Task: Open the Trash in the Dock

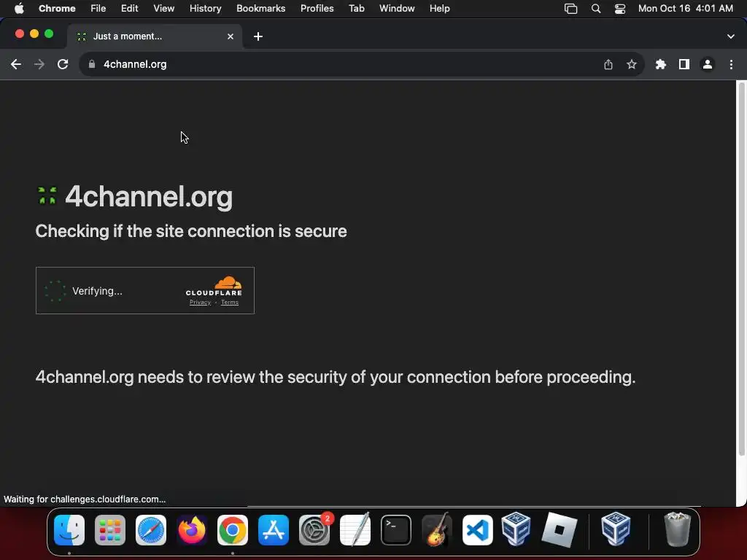Action: tap(677, 529)
